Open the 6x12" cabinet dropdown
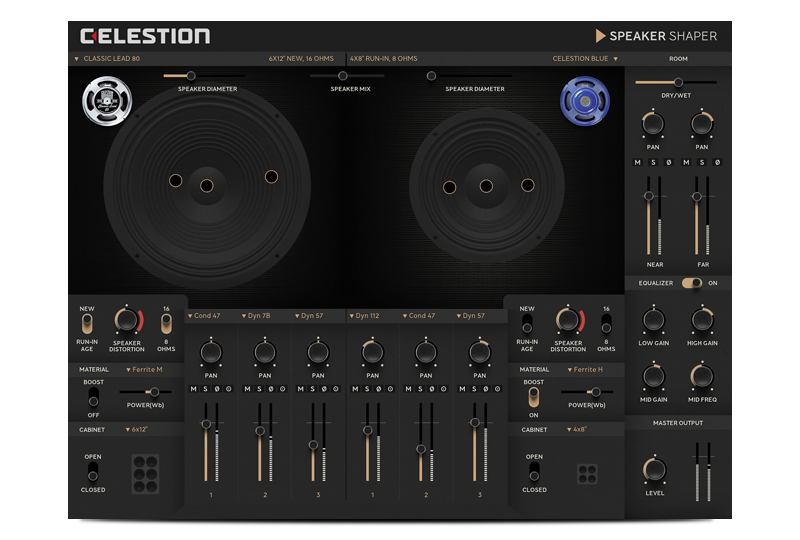Viewport: 800px width, 540px height. click(x=137, y=430)
